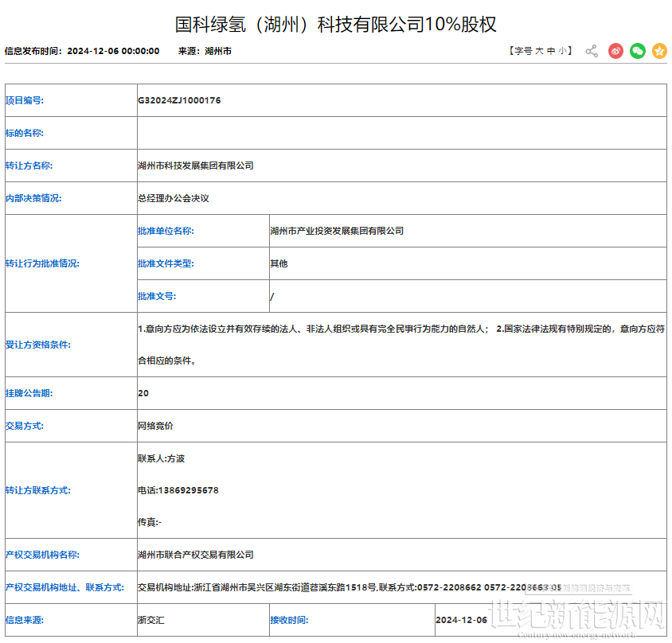Click the 受让方资格条件 label
Viewport: 672px width, 643px height.
pos(38,345)
